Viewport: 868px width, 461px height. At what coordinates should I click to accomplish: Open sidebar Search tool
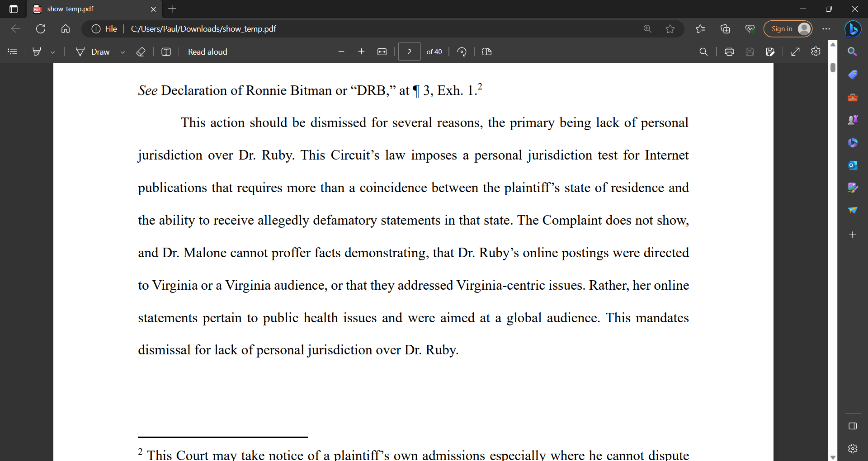click(853, 52)
